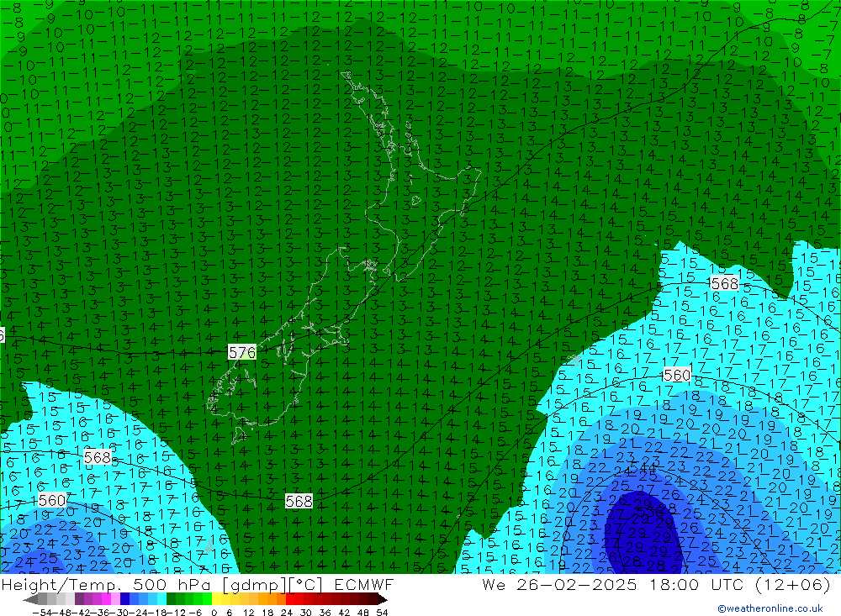Click the right dark arrow of the color scale

[x=382, y=599]
